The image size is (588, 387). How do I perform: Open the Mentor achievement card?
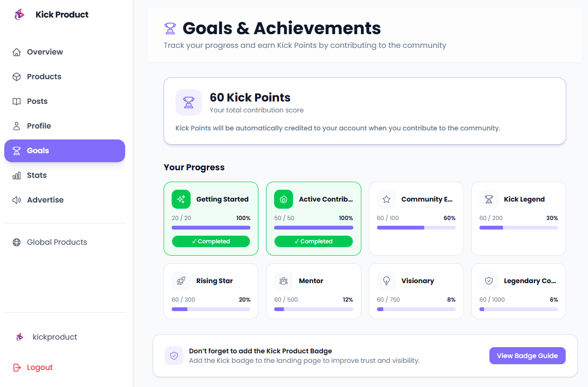[x=313, y=291]
